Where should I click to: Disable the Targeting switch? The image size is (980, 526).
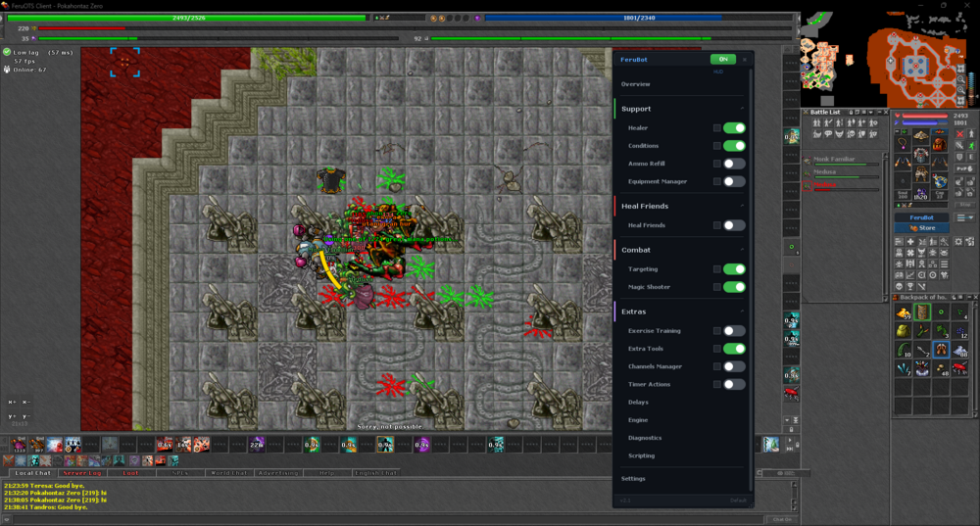734,269
